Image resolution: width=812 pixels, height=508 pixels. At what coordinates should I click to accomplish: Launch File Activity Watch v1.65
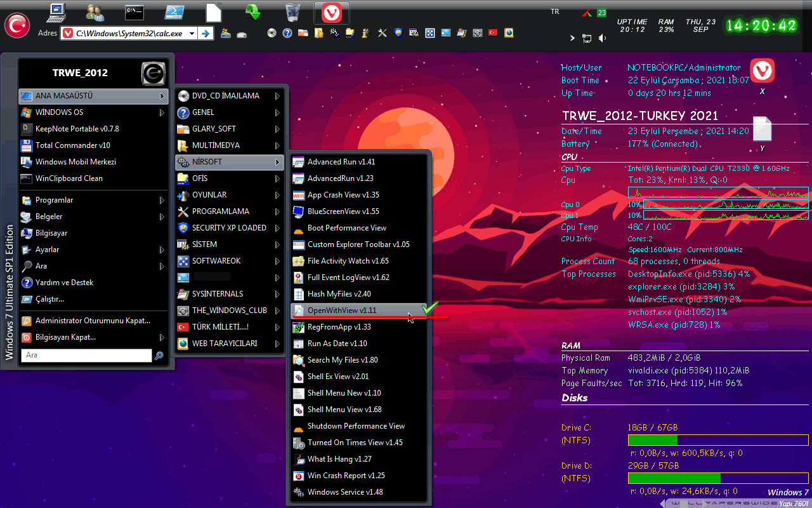point(360,261)
